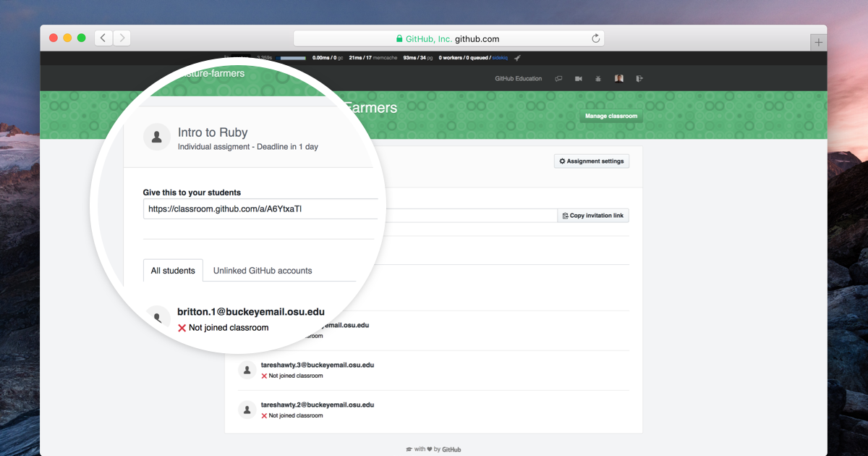Open the video camera icon in header
This screenshot has width=868, height=456.
[x=578, y=79]
